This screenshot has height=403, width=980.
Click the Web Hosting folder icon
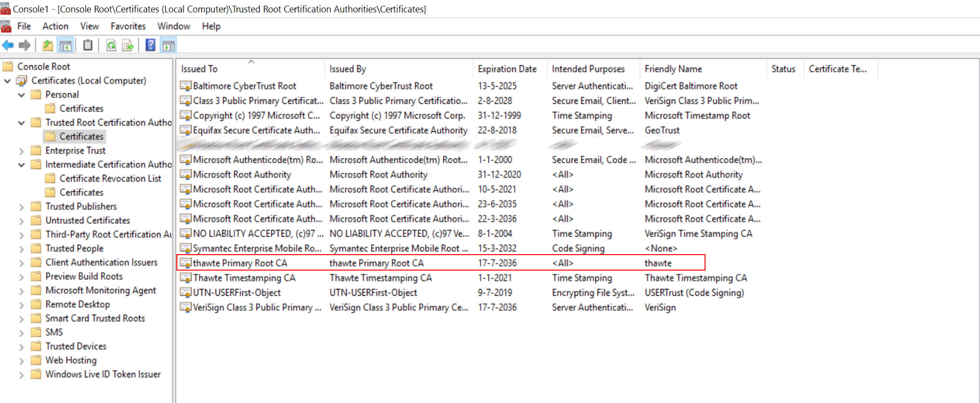pyautogui.click(x=36, y=360)
